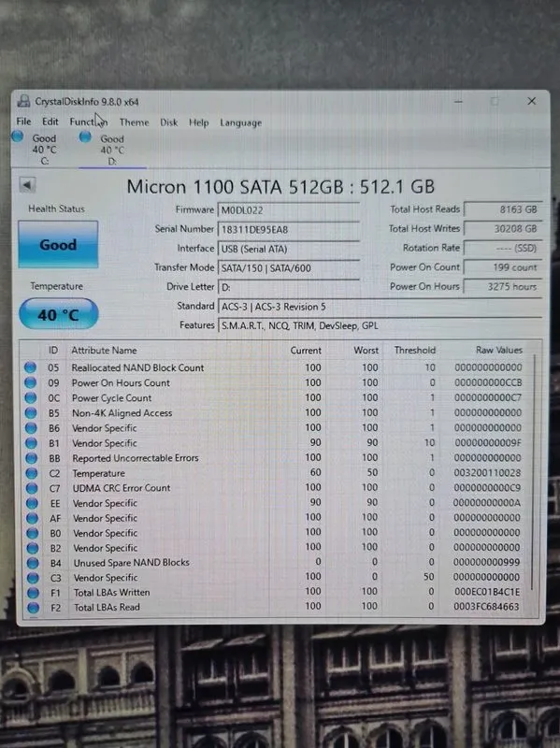This screenshot has height=748, width=560.
Task: Click status icon for attribute EE
Action: (x=32, y=503)
